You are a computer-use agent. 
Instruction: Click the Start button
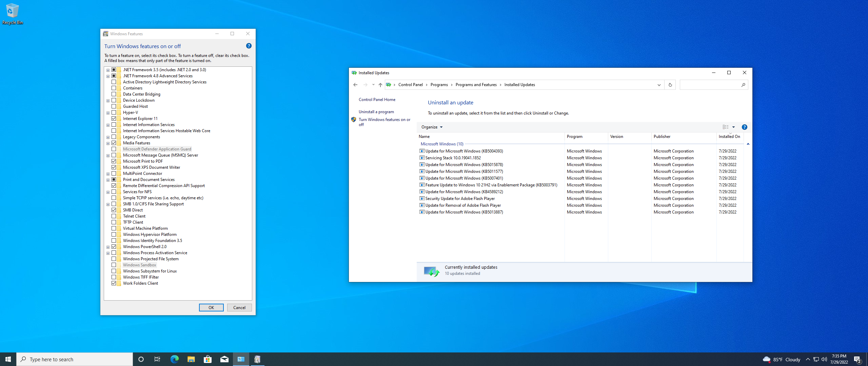(x=8, y=359)
